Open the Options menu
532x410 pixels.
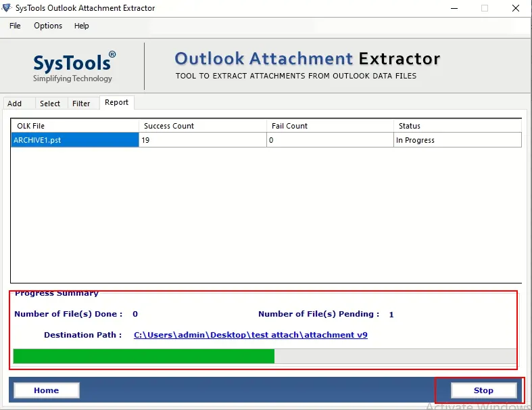[48, 26]
